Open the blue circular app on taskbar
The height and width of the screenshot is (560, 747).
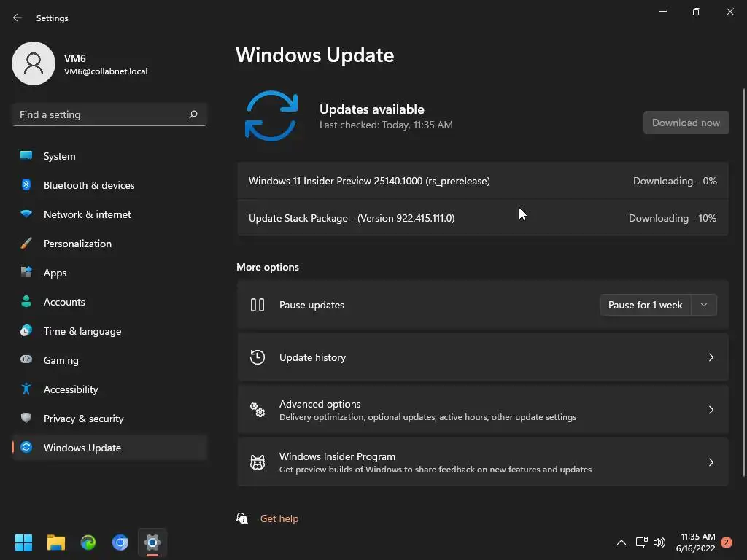[120, 542]
